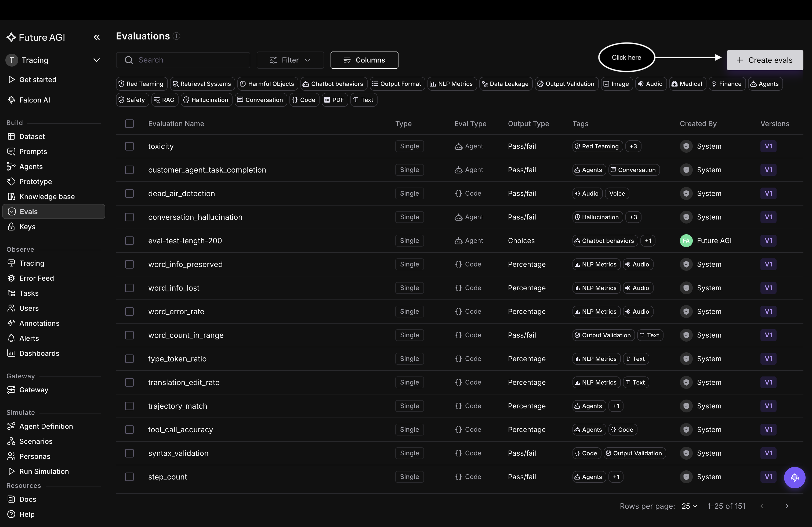This screenshot has width=812, height=527.
Task: Expand the +3 tags on conversation_hallucination row
Action: point(633,217)
